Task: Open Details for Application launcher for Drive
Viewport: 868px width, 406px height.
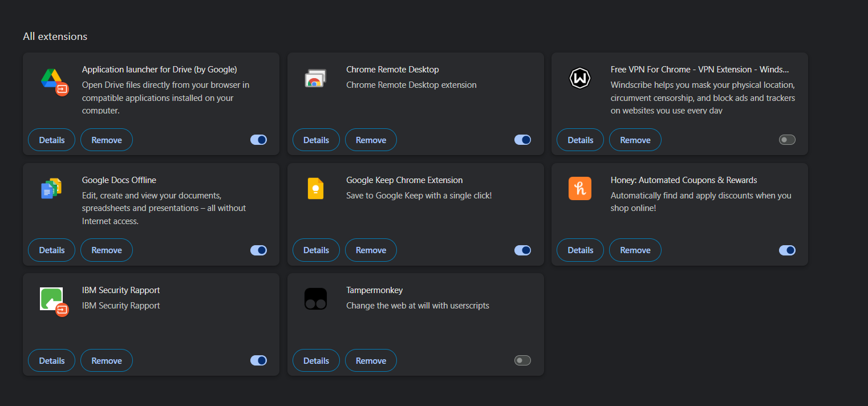Action: coord(52,140)
